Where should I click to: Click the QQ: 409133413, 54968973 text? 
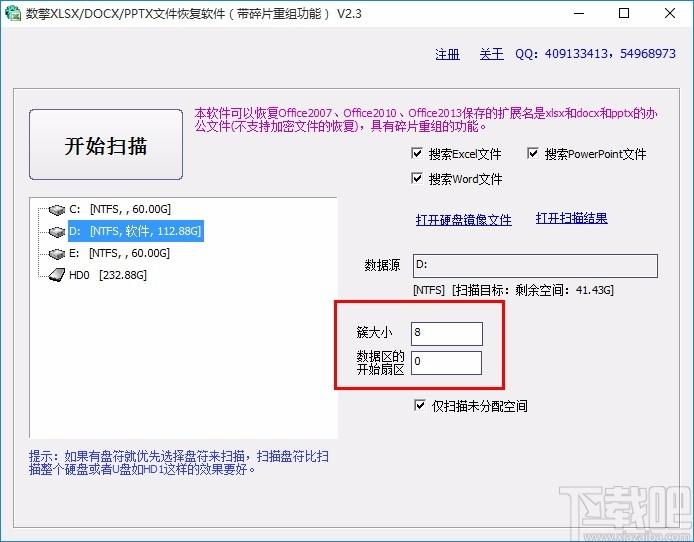click(595, 54)
